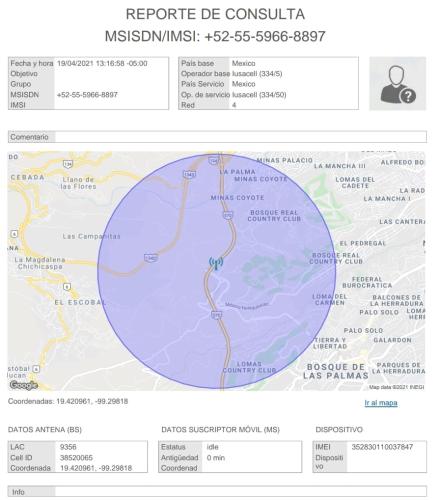Click the MSISDN phone number value
Screen dimensions: 439x500
87,95
